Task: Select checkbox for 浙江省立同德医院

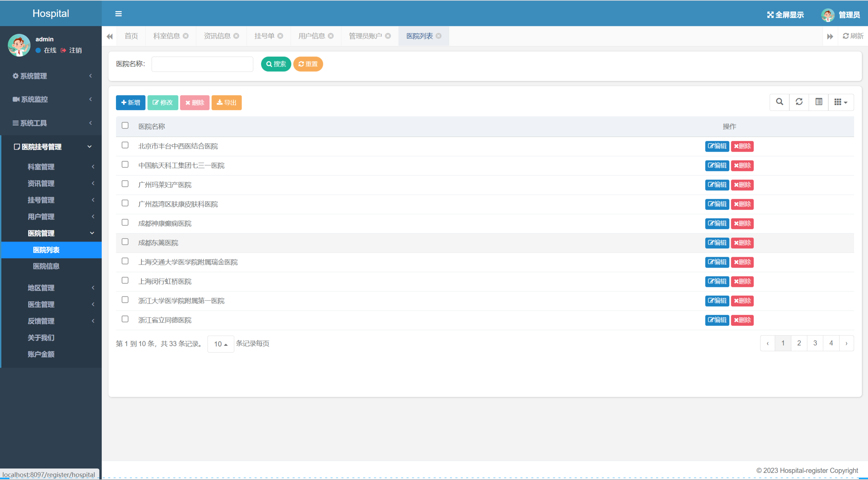Action: tap(125, 319)
